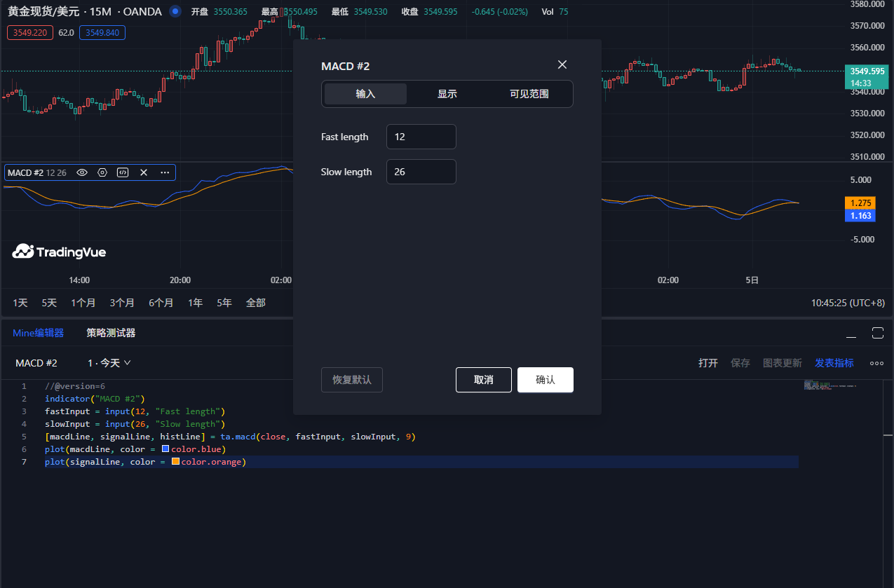Click the color.blue swatch in code
This screenshot has width=894, height=588.
165,449
